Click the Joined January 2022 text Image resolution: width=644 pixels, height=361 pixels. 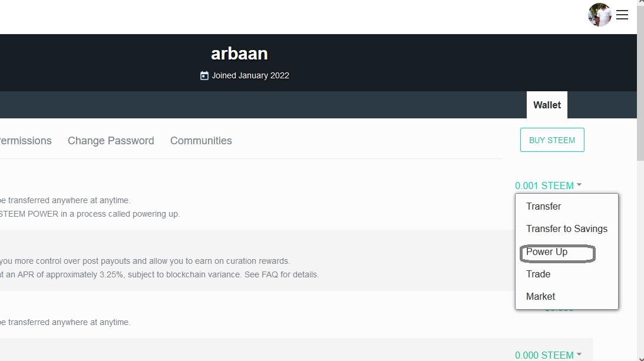pos(250,75)
